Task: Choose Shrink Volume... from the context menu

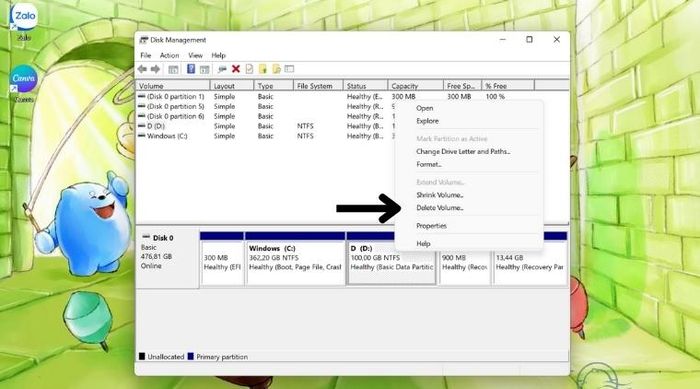Action: pos(440,195)
